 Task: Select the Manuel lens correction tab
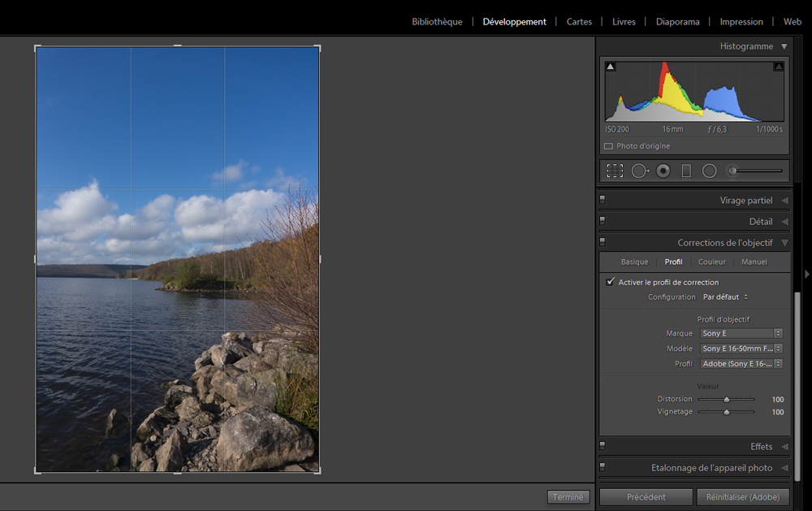pyautogui.click(x=754, y=262)
